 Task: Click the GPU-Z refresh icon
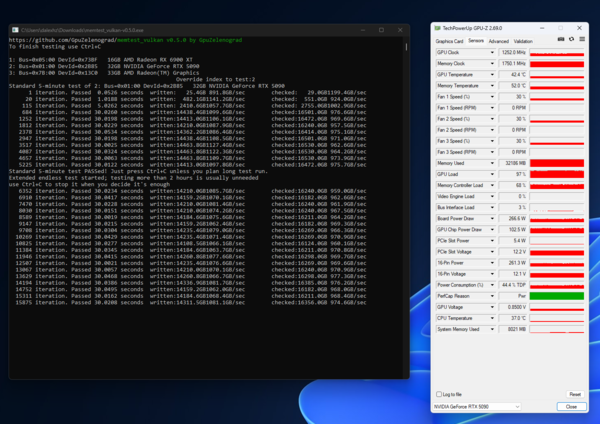click(571, 39)
